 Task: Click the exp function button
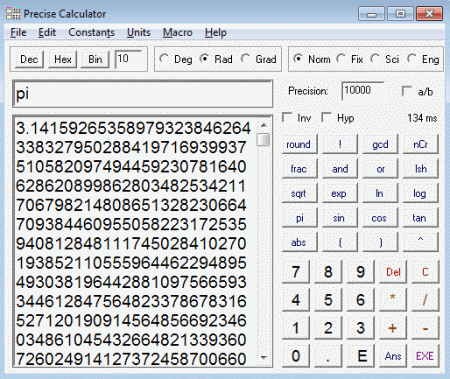340,193
